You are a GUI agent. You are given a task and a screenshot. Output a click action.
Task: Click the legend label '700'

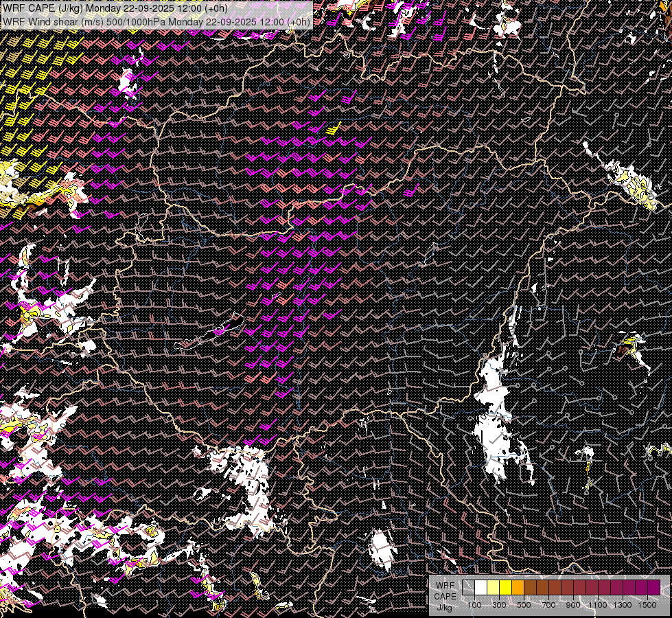point(548,605)
